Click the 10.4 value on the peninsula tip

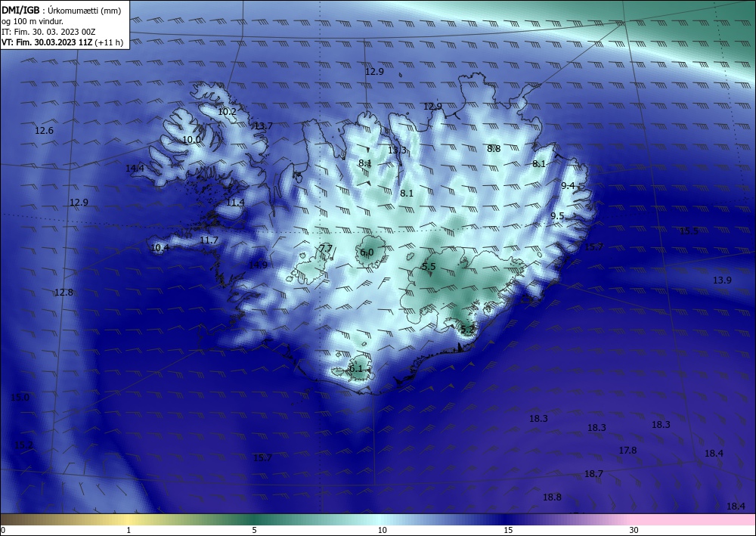pos(160,248)
